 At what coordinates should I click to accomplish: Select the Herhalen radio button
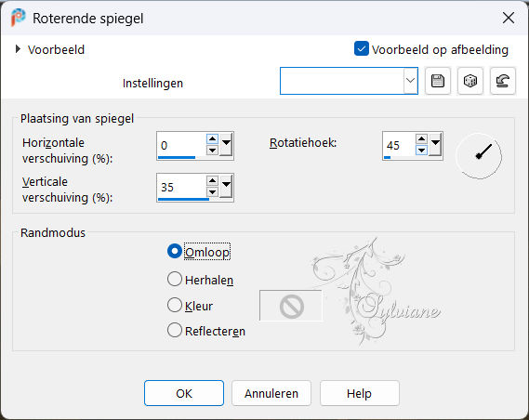click(175, 279)
